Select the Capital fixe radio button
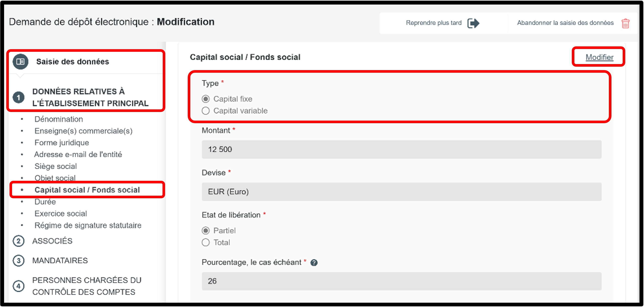Screen dimensions: 644x307 (x=205, y=99)
